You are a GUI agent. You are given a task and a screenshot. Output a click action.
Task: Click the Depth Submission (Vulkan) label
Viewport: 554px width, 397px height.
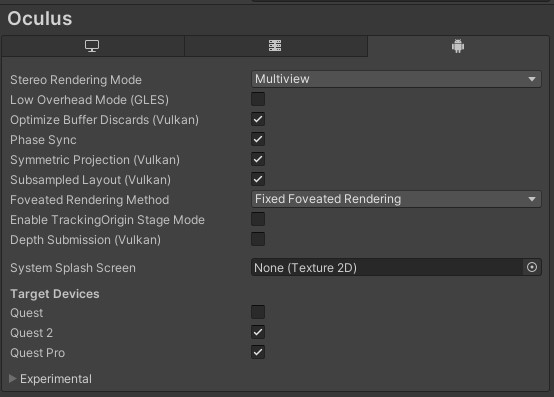(86, 240)
